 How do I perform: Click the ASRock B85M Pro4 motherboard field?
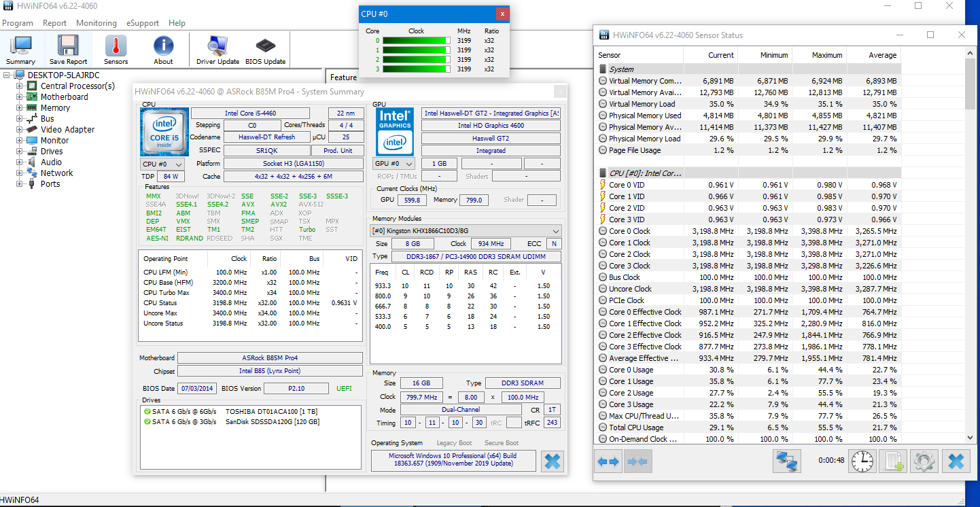click(270, 358)
